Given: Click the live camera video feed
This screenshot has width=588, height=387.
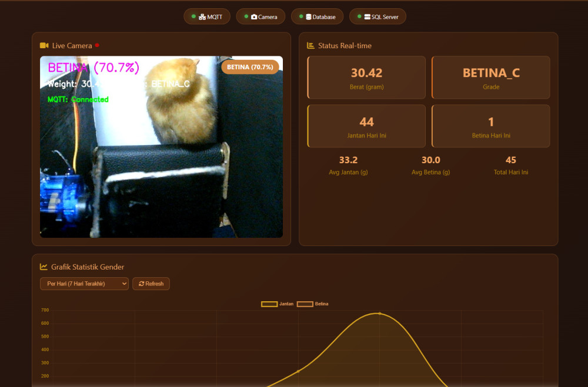Looking at the screenshot, I should click(161, 164).
